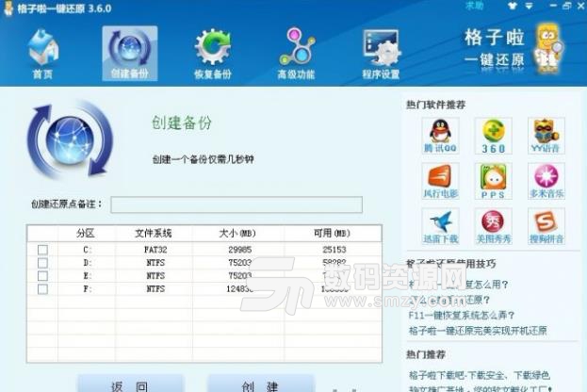Open the title bar dropdown menu arrow
The image size is (587, 392).
point(529,6)
